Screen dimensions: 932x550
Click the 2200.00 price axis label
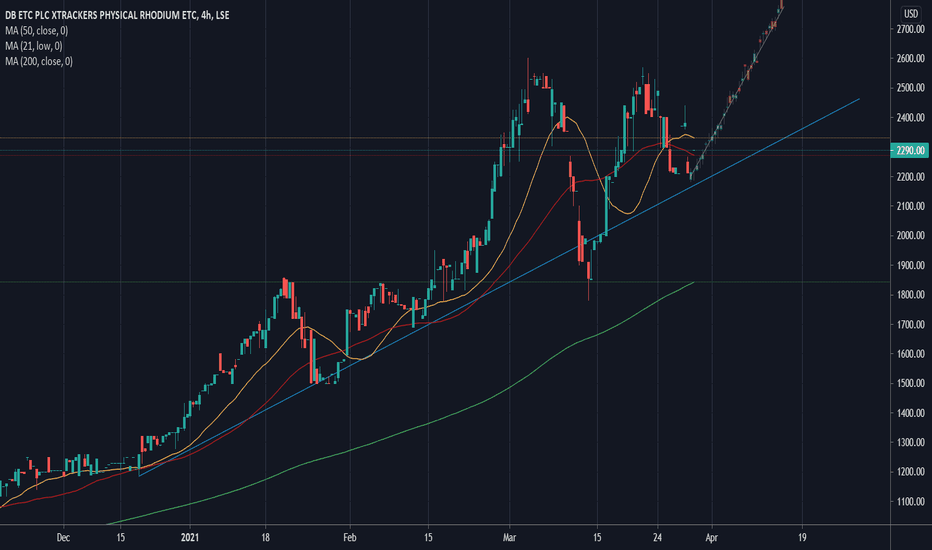click(911, 177)
